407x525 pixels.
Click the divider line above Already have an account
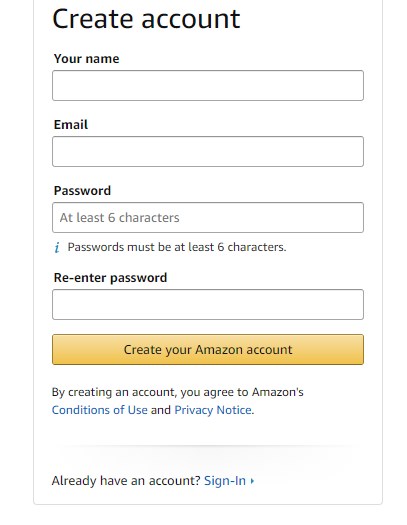coord(208,446)
